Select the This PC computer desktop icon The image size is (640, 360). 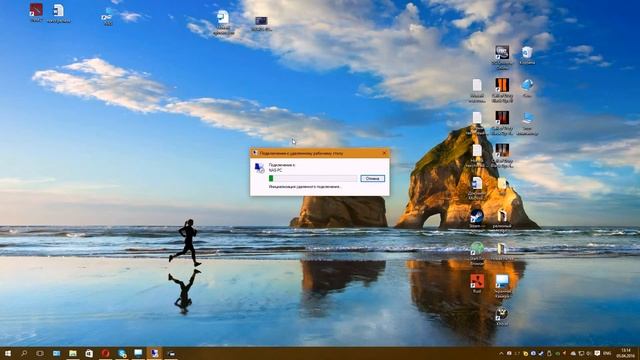pyautogui.click(x=527, y=124)
